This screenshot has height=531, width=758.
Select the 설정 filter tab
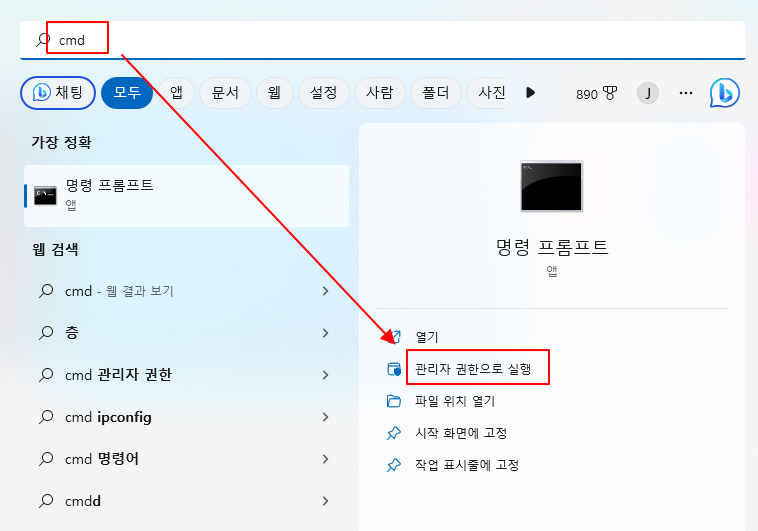(x=324, y=92)
